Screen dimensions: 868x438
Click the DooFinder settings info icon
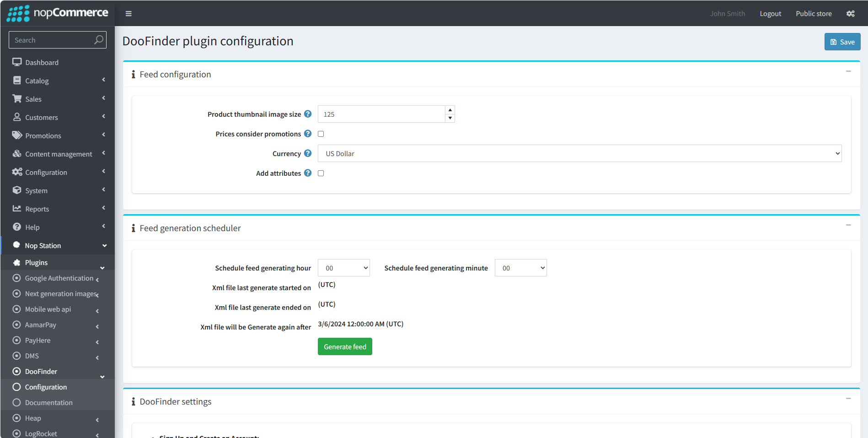(x=133, y=401)
